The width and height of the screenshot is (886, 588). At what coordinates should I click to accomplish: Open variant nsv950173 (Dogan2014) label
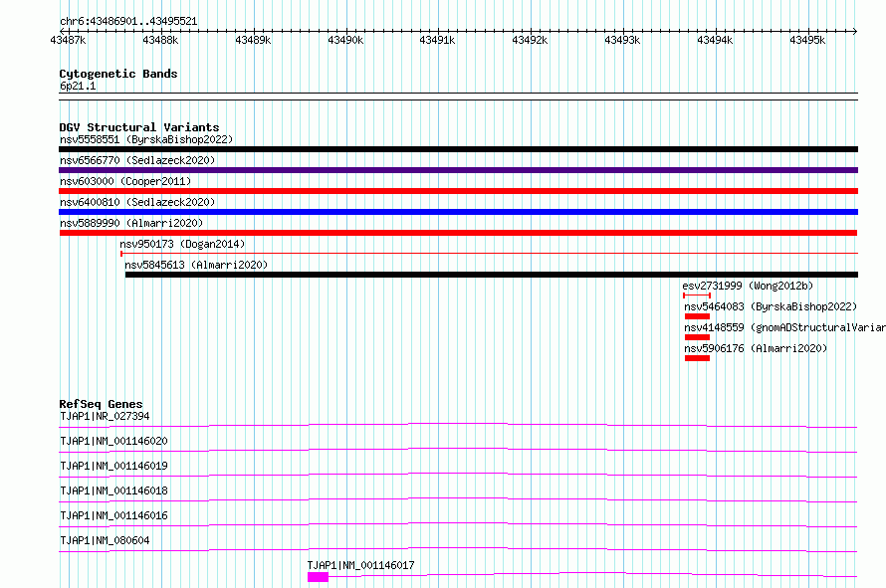pos(182,244)
